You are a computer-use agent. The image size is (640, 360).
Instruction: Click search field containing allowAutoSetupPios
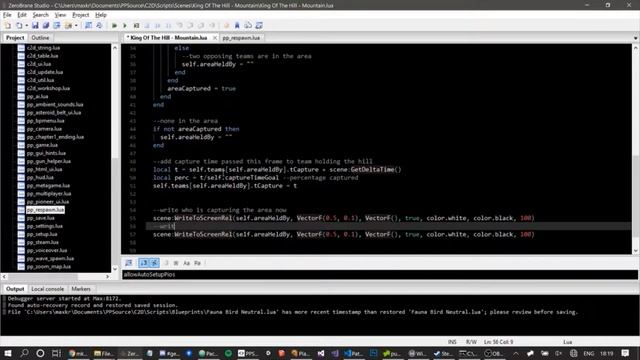coord(380,275)
